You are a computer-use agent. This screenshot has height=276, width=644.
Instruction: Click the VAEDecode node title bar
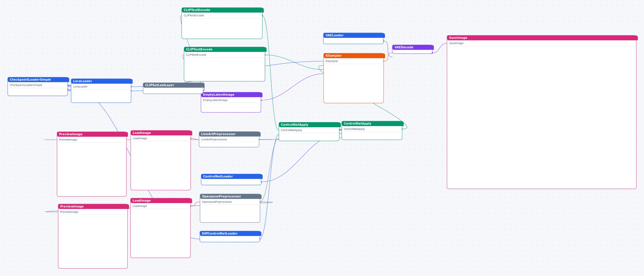pyautogui.click(x=413, y=47)
